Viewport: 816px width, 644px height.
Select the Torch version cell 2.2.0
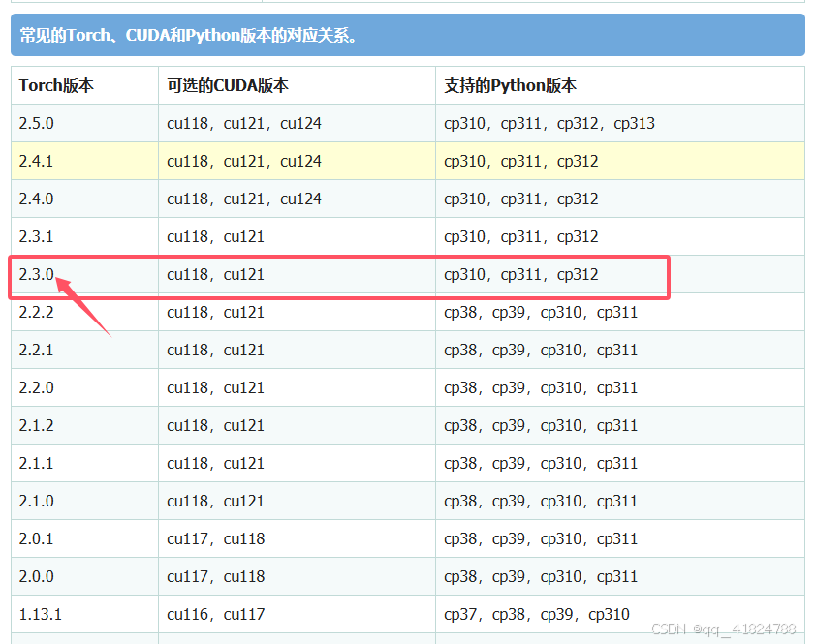tap(85, 387)
